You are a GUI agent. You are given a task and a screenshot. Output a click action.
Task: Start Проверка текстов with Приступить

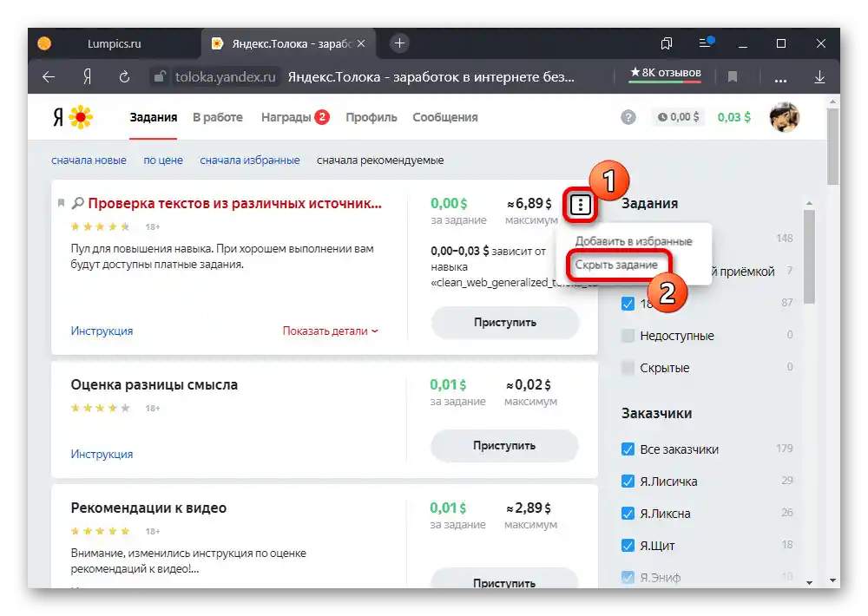(x=505, y=323)
